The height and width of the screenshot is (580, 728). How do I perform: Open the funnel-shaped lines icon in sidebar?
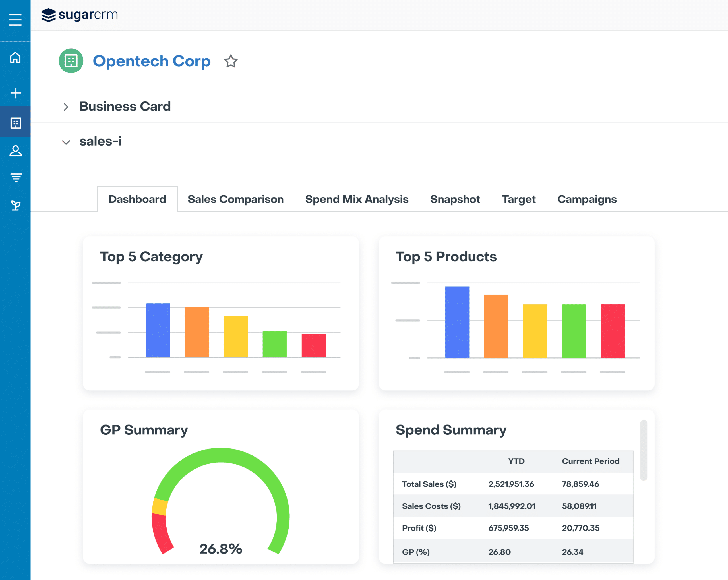pyautogui.click(x=16, y=178)
